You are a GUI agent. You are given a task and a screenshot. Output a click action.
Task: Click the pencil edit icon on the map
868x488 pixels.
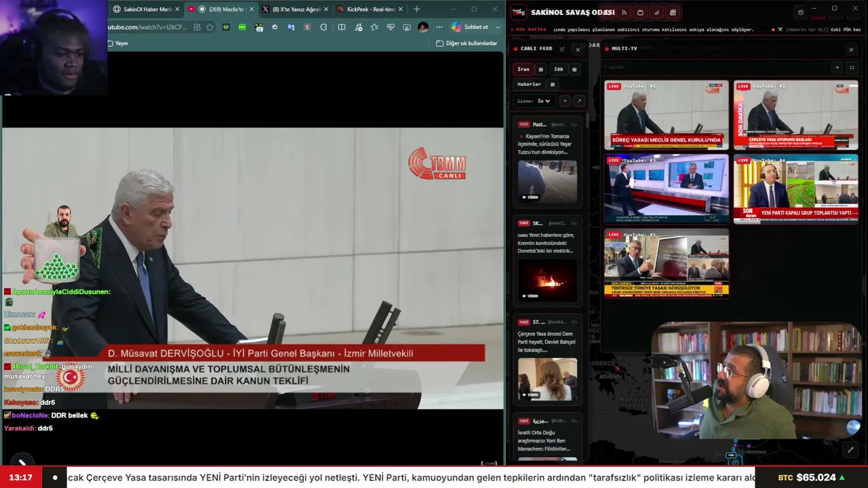click(x=850, y=449)
